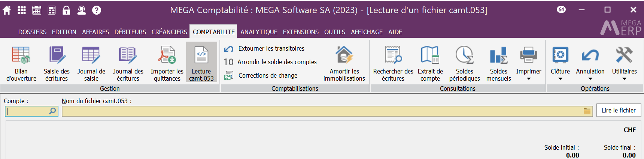This screenshot has height=159, width=644.
Task: Expand the Imprimer dropdown
Action: (529, 78)
